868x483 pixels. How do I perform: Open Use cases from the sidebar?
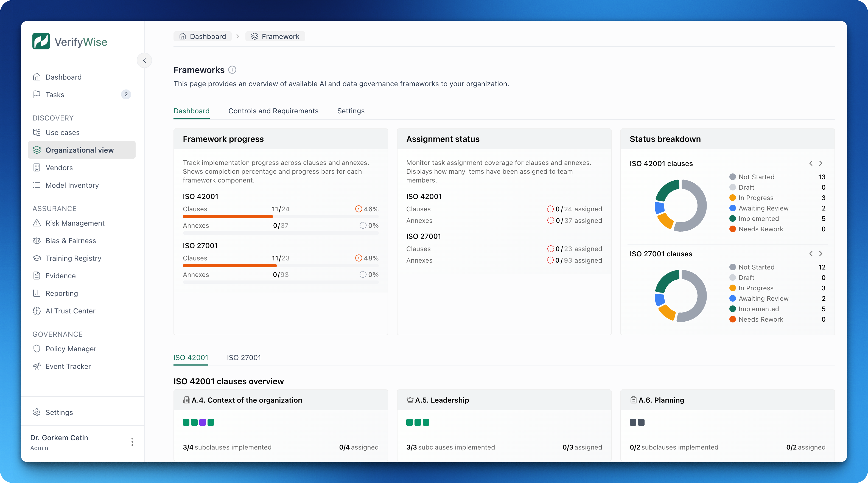click(63, 132)
